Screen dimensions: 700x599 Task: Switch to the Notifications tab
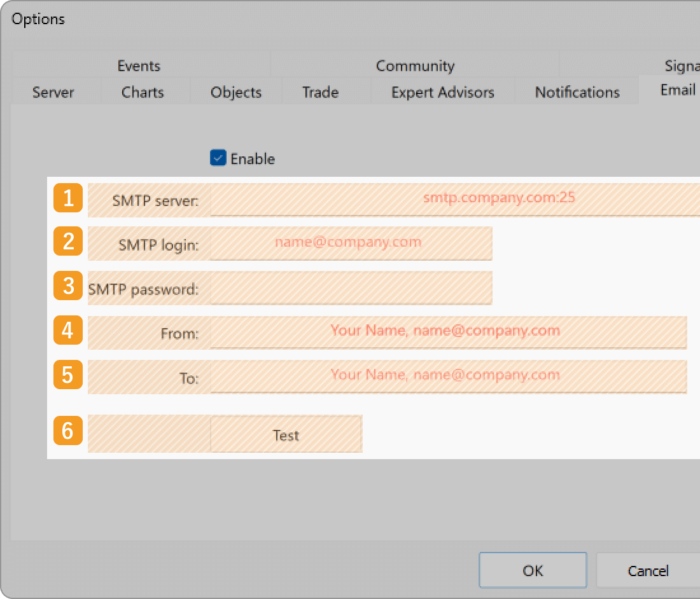pos(577,92)
